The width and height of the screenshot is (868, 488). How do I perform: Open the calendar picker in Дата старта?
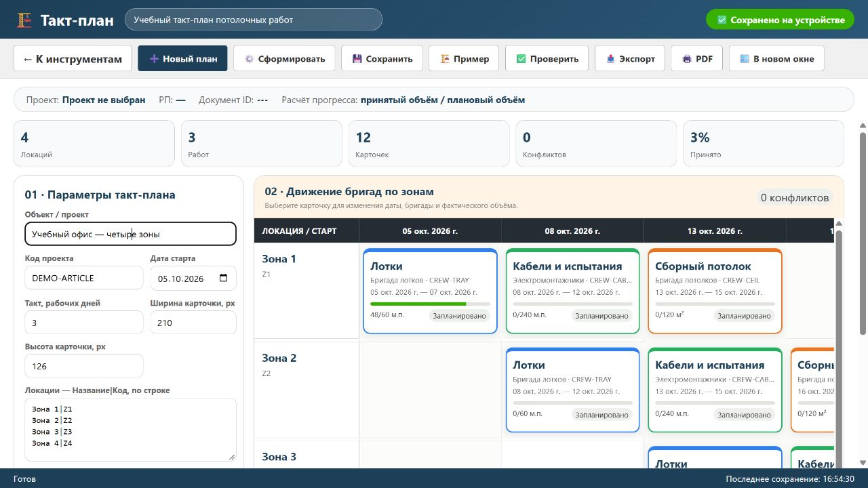tap(224, 279)
